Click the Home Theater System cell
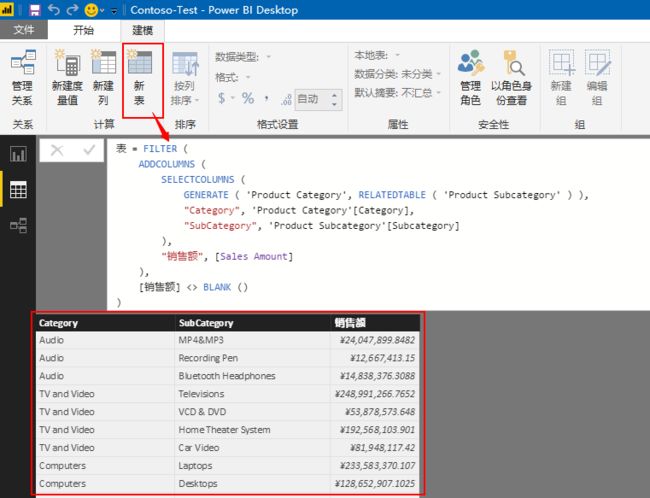The height and width of the screenshot is (498, 650). click(252, 430)
